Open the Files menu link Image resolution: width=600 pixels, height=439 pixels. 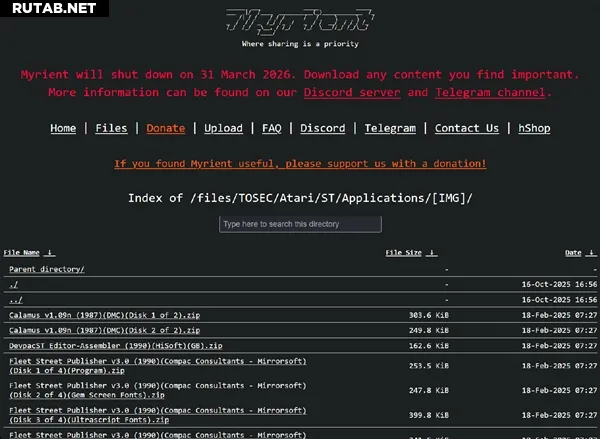click(111, 128)
